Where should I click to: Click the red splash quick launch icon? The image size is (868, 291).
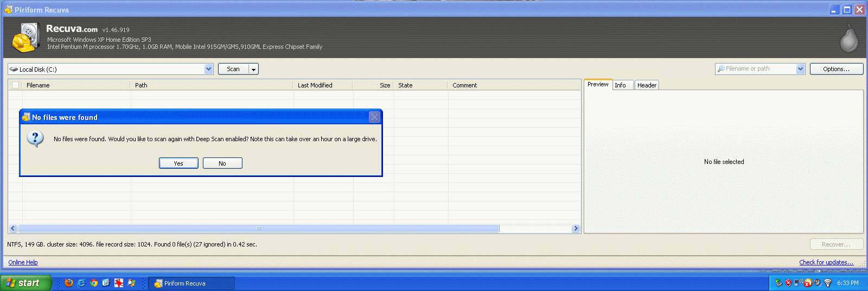click(119, 283)
